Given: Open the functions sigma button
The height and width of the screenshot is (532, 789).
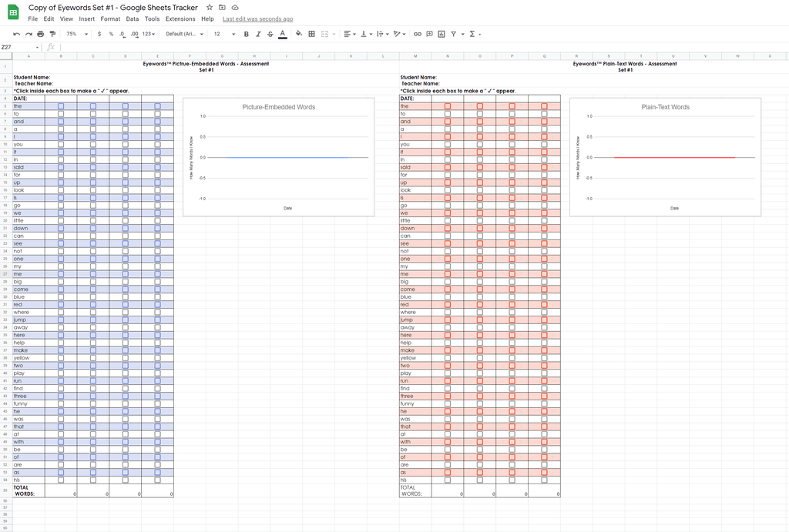Looking at the screenshot, I should tap(472, 34).
